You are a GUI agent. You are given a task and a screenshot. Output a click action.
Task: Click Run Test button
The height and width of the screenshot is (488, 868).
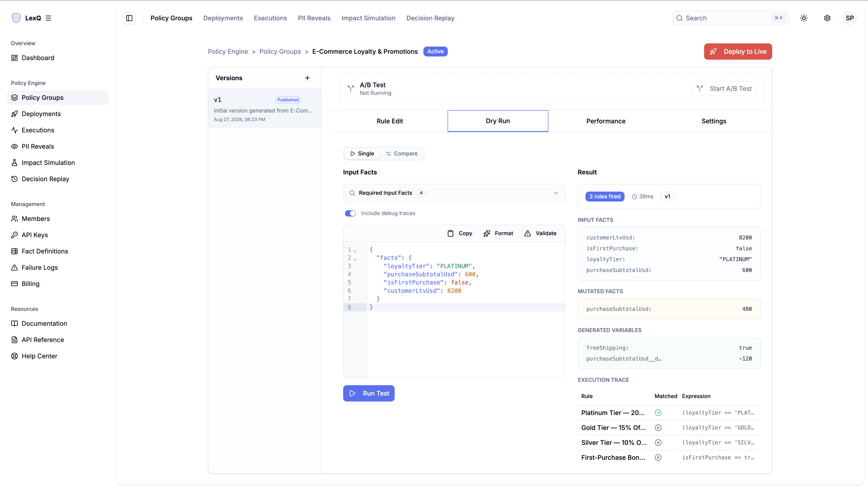point(369,393)
